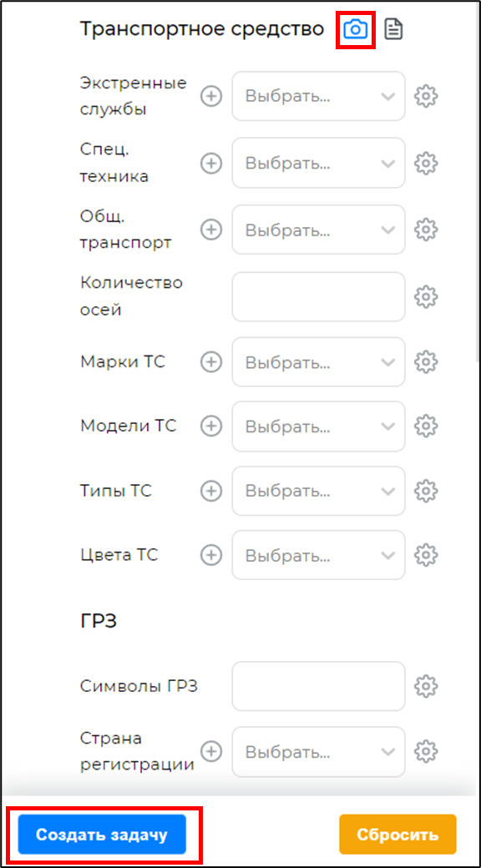The image size is (481, 868).
Task: Open gear settings for Марки ТС
Action: pyautogui.click(x=426, y=362)
